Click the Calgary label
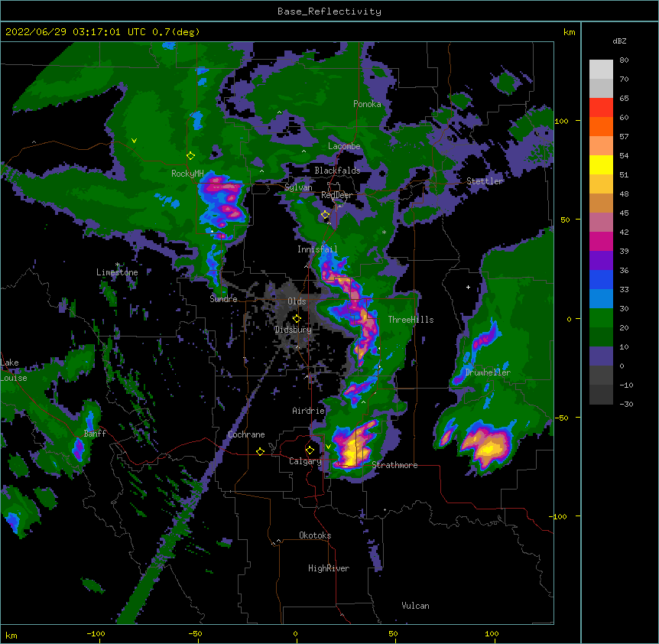 (305, 461)
